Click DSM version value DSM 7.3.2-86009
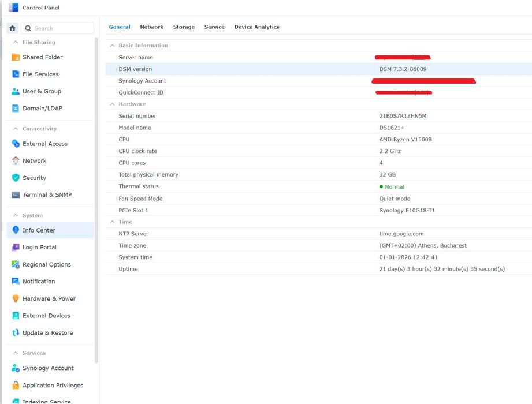This screenshot has height=404, width=532. (403, 69)
